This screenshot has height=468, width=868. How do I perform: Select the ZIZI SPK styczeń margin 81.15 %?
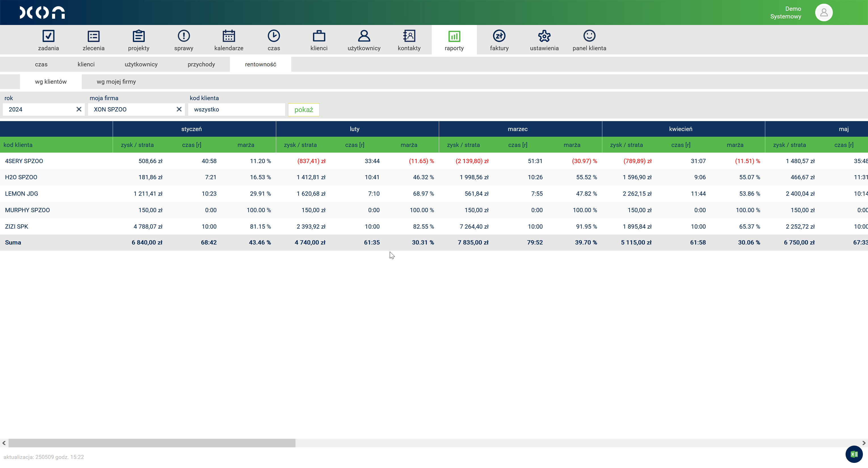pos(260,227)
